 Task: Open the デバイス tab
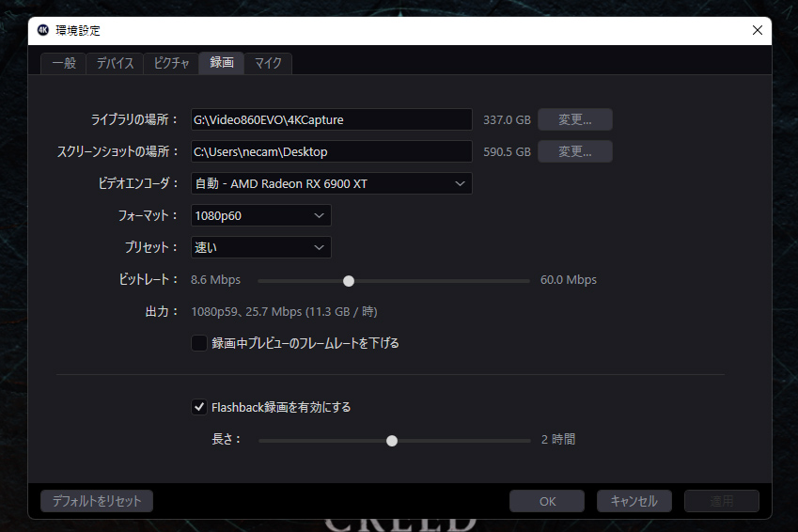click(115, 63)
